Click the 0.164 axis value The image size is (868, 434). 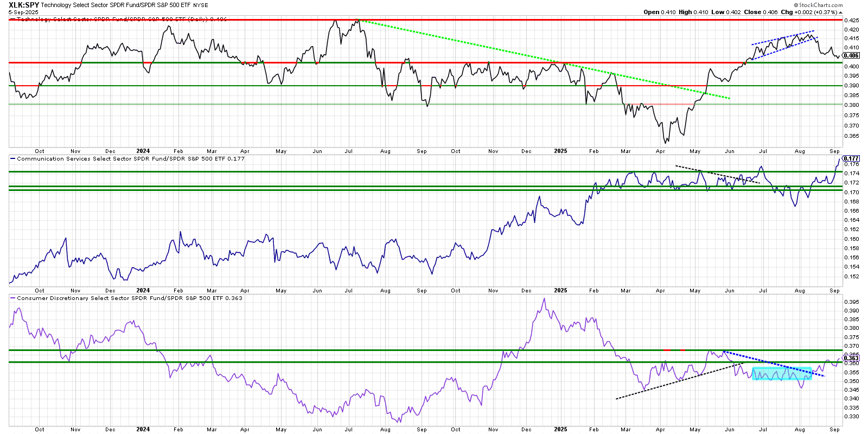(851, 220)
